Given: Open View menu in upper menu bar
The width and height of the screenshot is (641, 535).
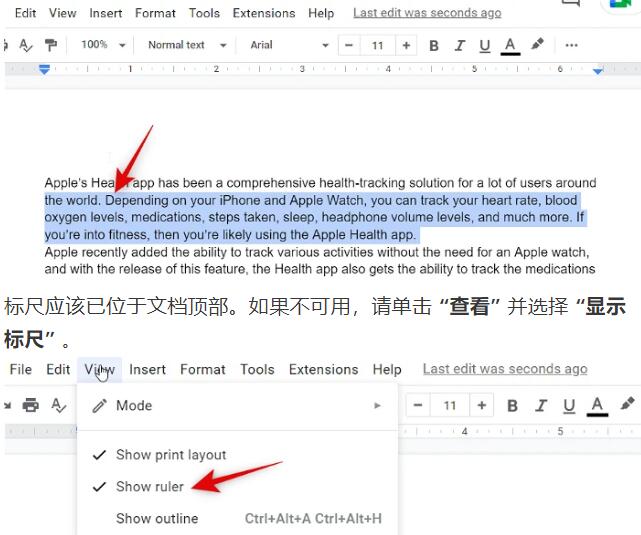Looking at the screenshot, I should [x=63, y=13].
